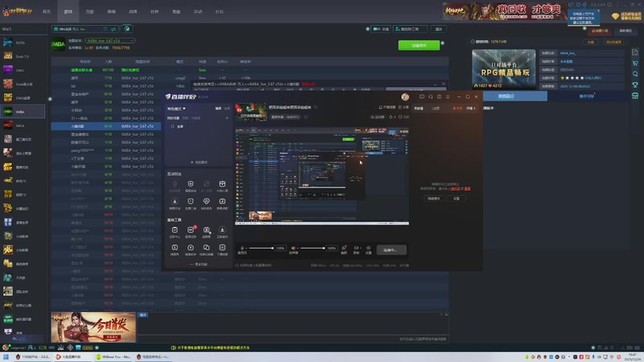
Task: Click the 人数 column header in the room list
Action: click(108, 62)
